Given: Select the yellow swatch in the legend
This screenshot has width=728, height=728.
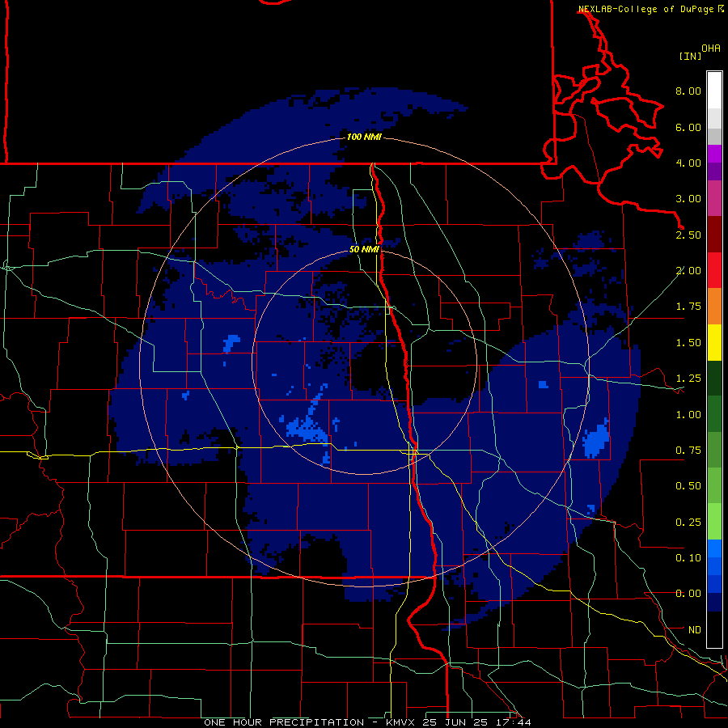Looking at the screenshot, I should (714, 342).
